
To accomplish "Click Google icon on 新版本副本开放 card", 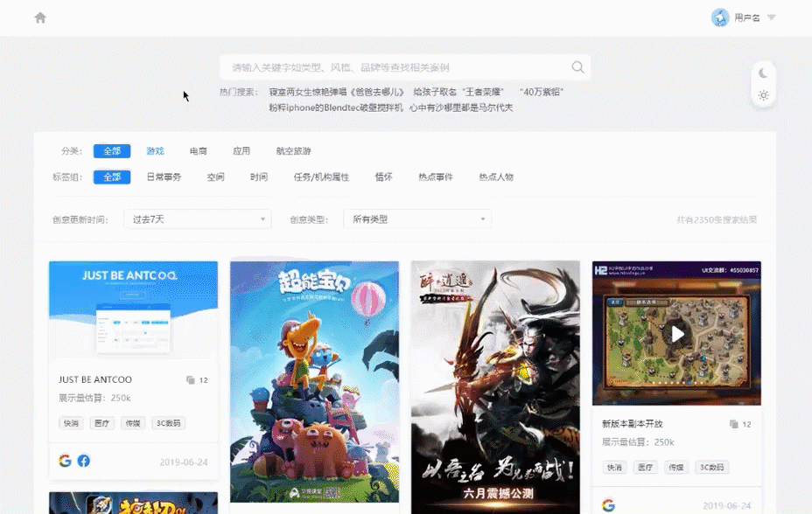I will pyautogui.click(x=608, y=504).
